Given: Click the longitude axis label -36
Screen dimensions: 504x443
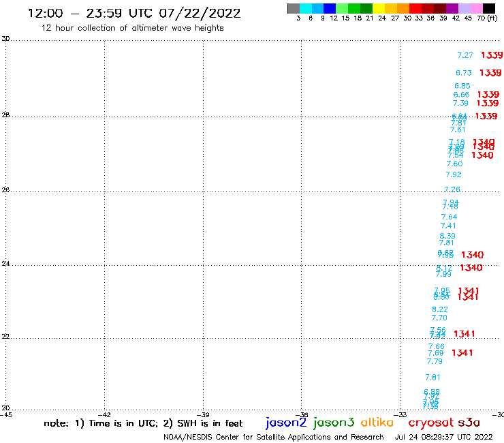Looking at the screenshot, I should [302, 415].
